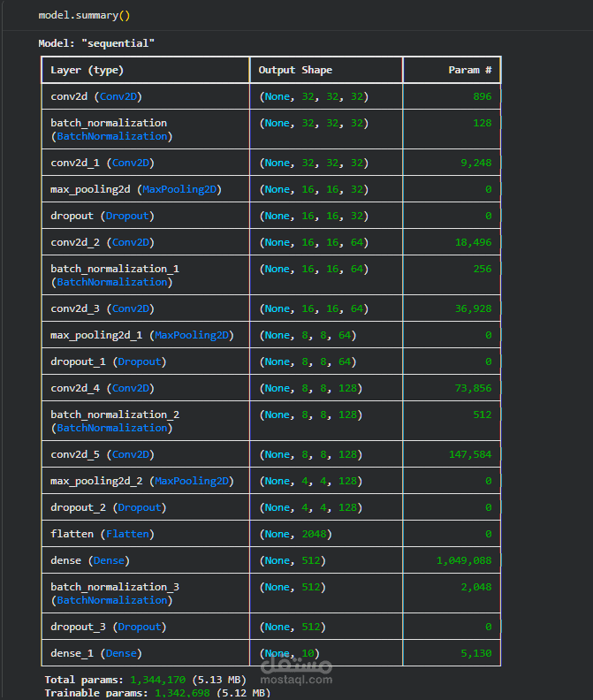Click the BatchNormalization type under batch_normalization_2
This screenshot has height=700, width=593.
click(x=112, y=428)
